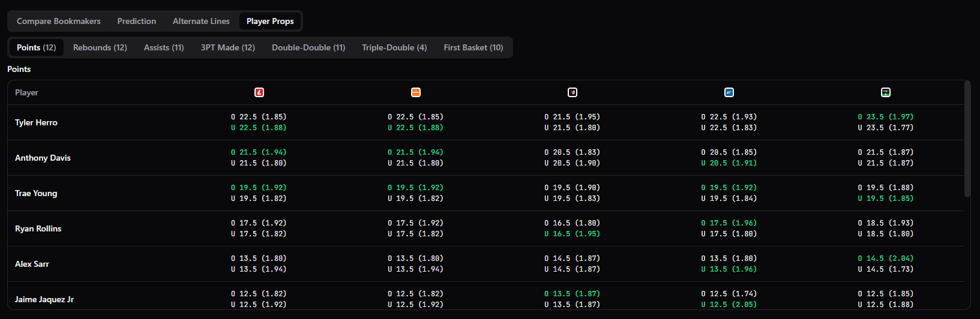Select the Points (12) sub-tab

(37, 47)
